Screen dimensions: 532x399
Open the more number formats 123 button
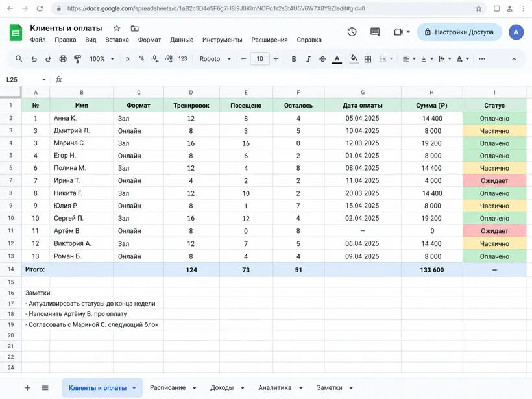click(182, 58)
